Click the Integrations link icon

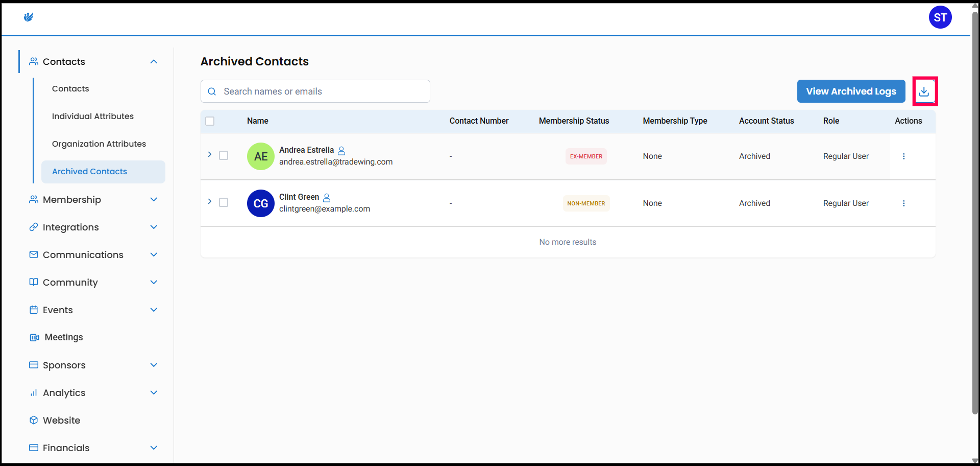(x=34, y=227)
